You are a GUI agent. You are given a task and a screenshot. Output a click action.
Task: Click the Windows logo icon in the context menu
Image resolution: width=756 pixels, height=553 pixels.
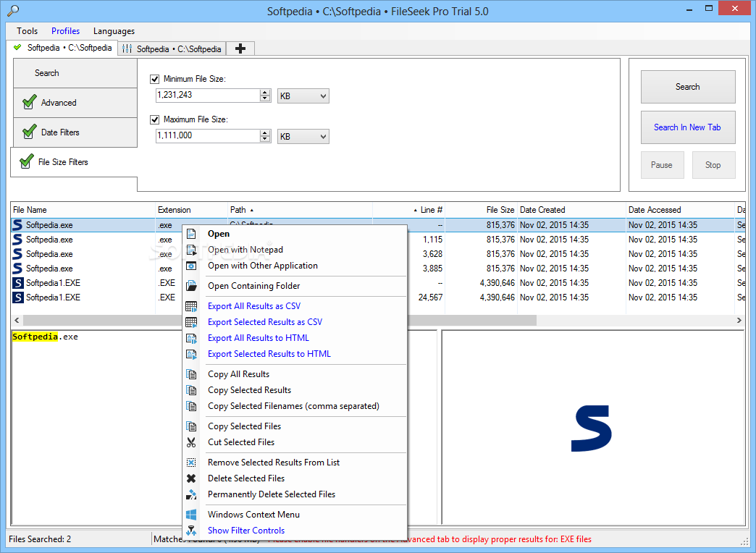tap(191, 515)
